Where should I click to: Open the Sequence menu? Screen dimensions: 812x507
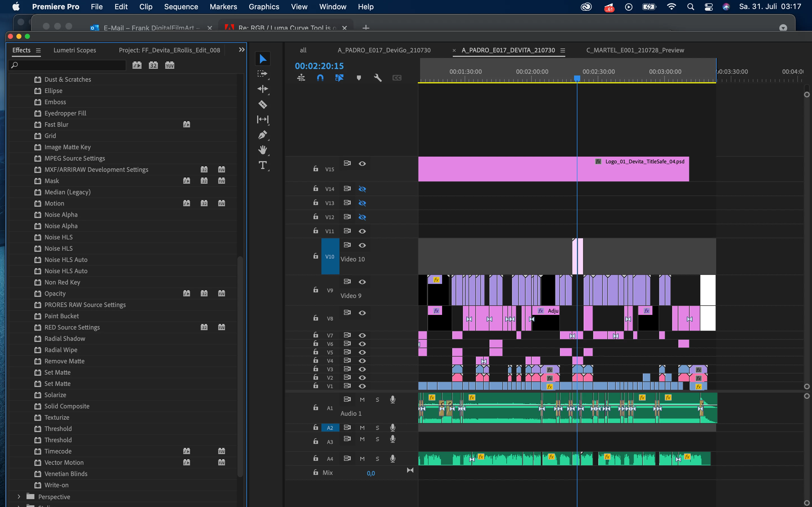(x=181, y=7)
